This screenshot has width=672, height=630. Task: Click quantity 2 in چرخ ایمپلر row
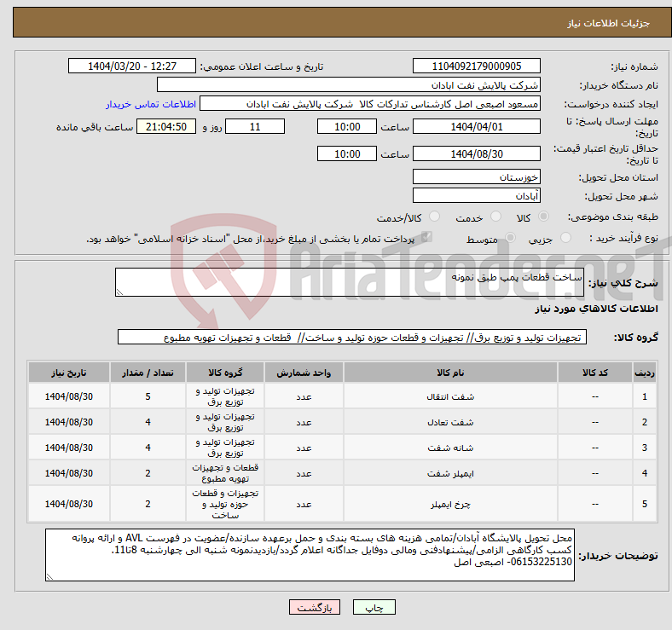(x=148, y=504)
